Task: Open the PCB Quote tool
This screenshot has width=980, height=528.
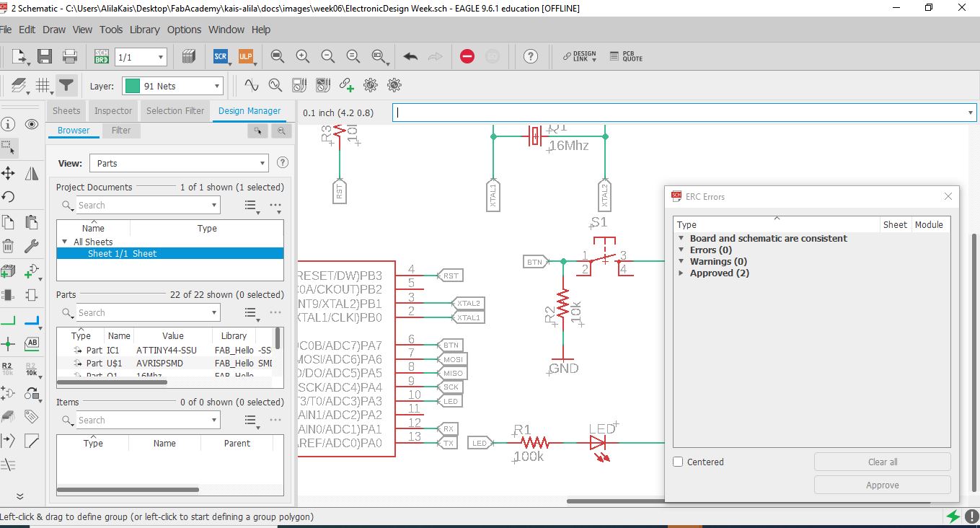Action: (625, 56)
